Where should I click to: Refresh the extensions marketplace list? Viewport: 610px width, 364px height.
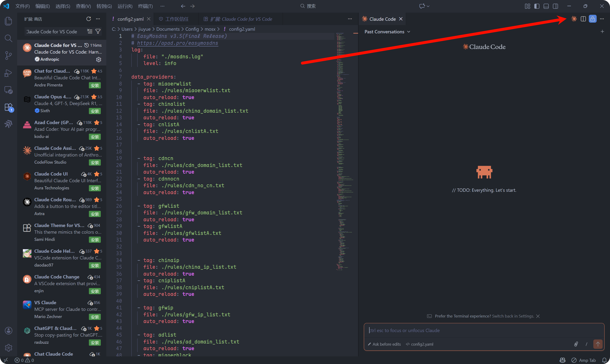click(89, 19)
